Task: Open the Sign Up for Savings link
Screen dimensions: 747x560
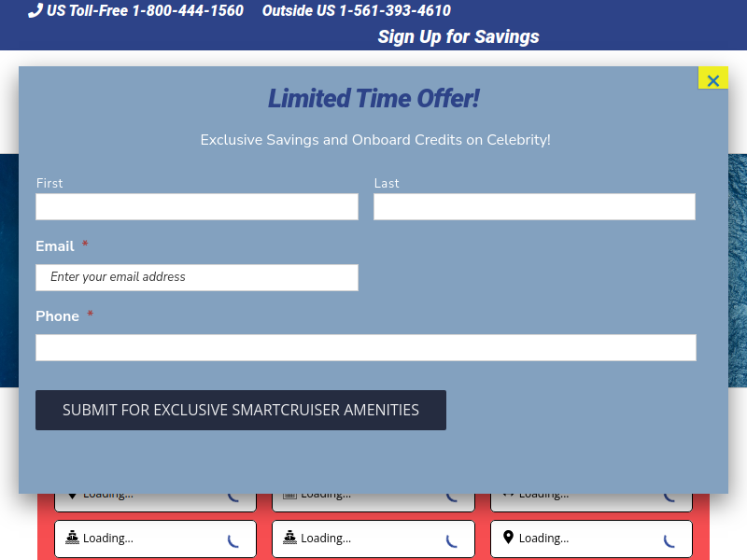Action: pyautogui.click(x=458, y=36)
